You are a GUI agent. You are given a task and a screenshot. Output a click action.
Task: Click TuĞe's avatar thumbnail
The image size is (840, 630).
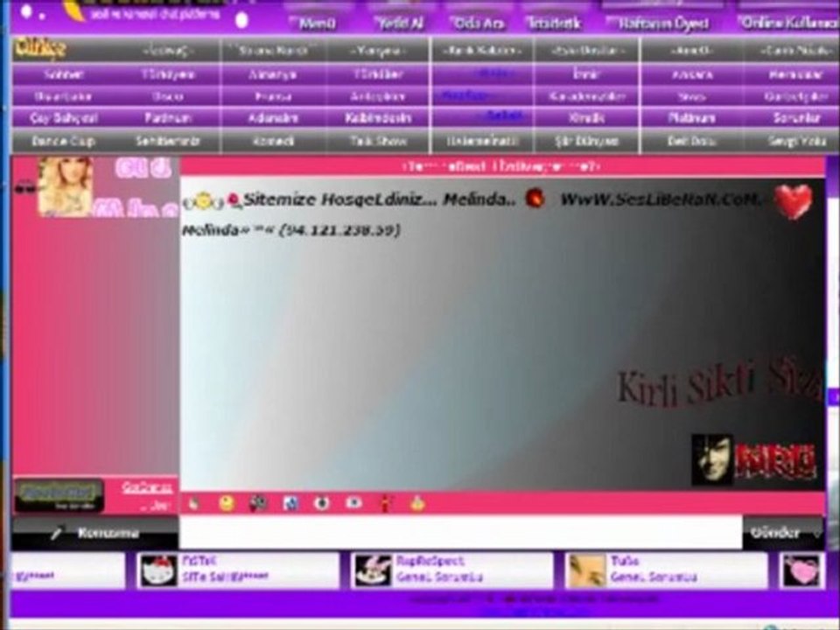[x=587, y=570]
